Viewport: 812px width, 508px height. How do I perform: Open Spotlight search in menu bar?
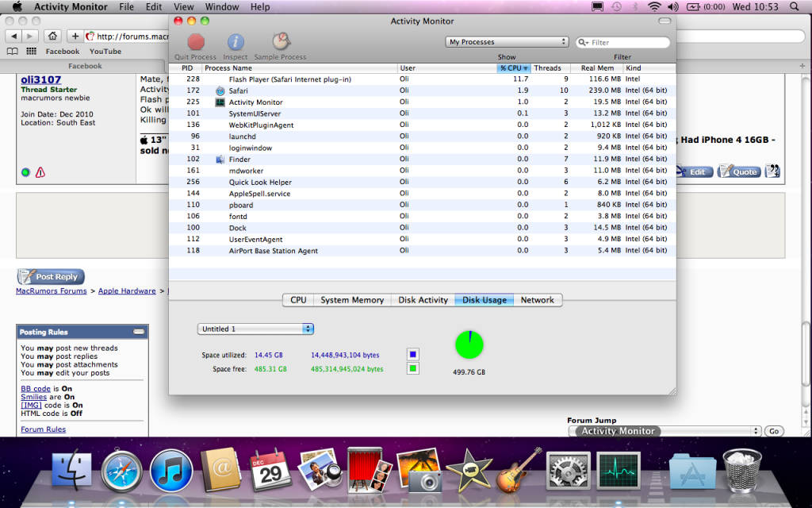[795, 6]
